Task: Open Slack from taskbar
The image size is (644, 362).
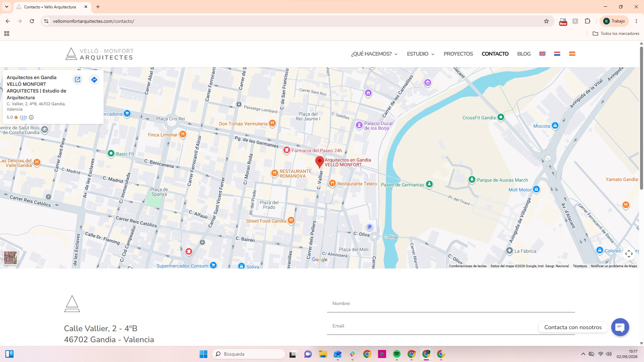Action: click(x=352, y=354)
